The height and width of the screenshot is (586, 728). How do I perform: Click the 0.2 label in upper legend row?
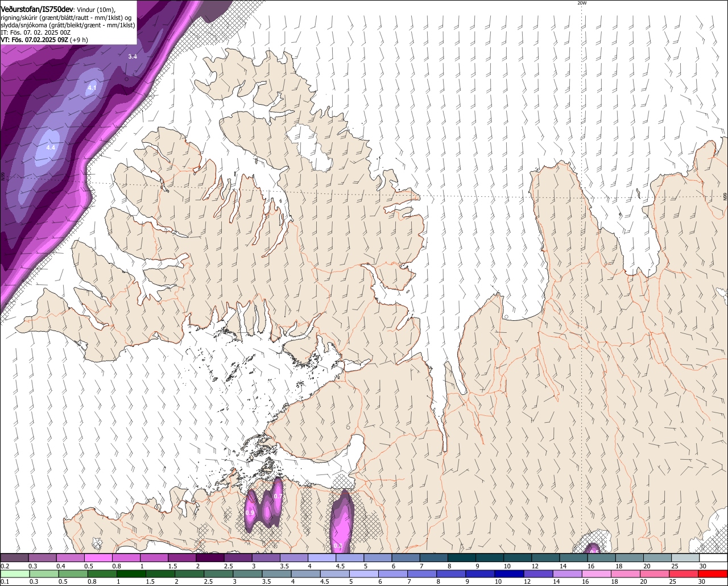(x=5, y=566)
